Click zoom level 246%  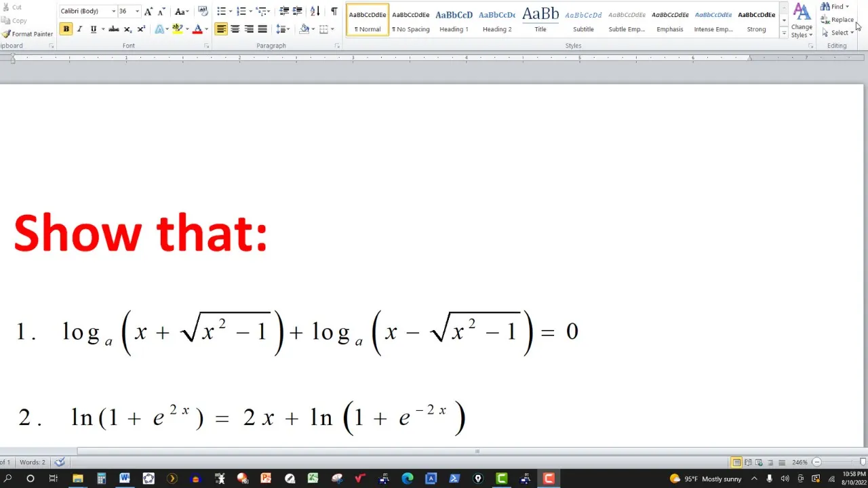pyautogui.click(x=800, y=462)
